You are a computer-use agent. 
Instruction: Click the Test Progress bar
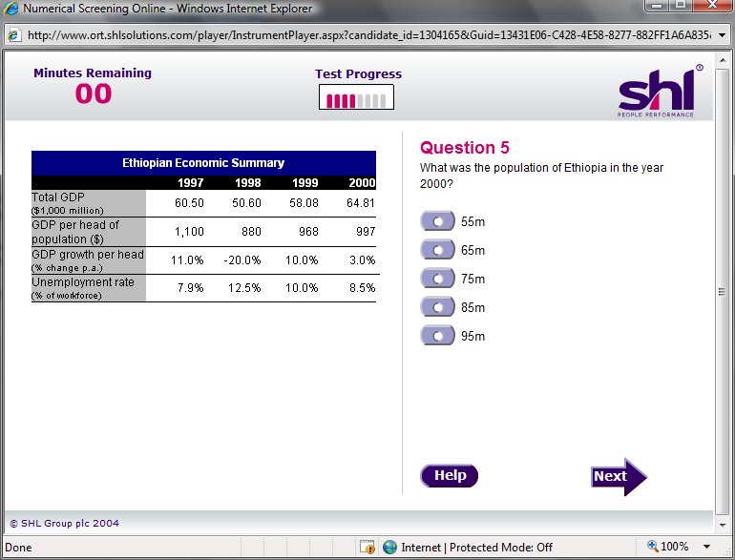click(356, 97)
